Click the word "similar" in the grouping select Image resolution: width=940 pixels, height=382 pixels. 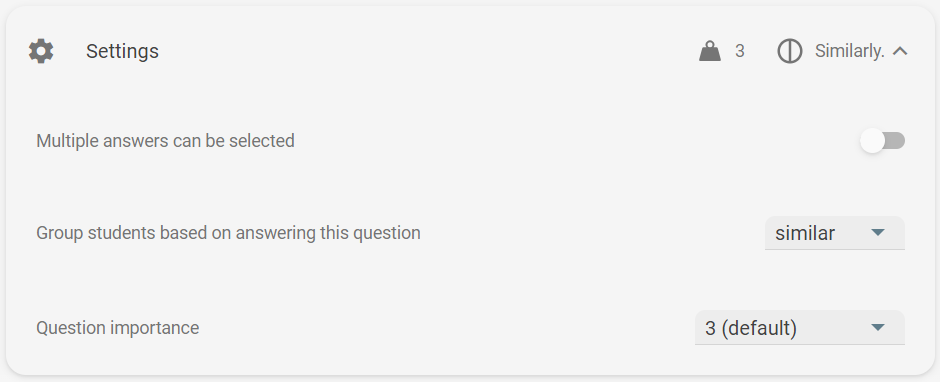(805, 233)
